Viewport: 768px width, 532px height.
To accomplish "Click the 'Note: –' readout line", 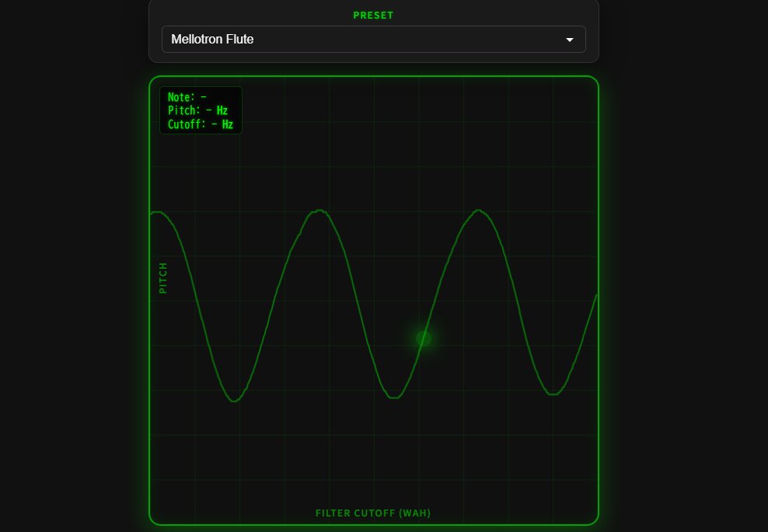I will 187,97.
